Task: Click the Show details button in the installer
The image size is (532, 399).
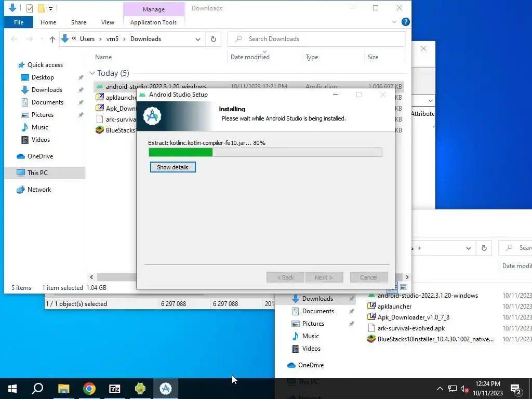Action: (172, 167)
